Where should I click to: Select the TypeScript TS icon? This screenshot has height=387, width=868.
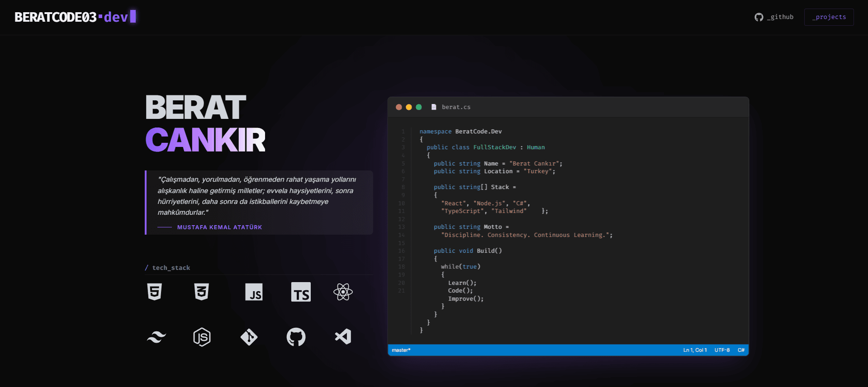[x=301, y=292]
